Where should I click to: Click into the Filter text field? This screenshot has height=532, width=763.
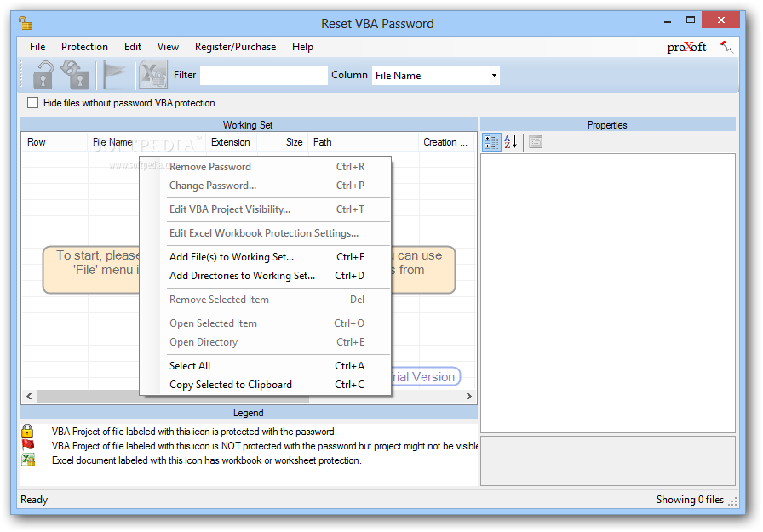(264, 76)
